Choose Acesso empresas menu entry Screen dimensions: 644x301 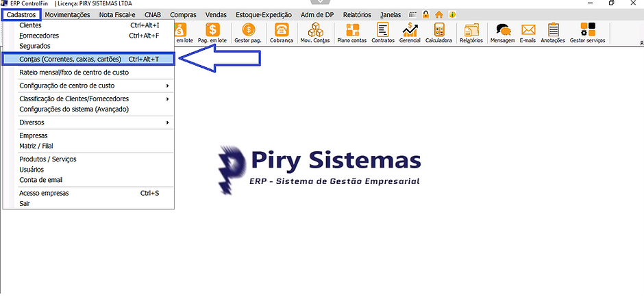pos(88,193)
